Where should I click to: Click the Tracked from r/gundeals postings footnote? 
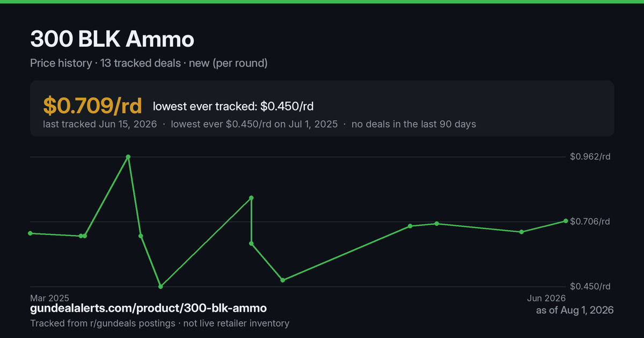click(x=159, y=324)
